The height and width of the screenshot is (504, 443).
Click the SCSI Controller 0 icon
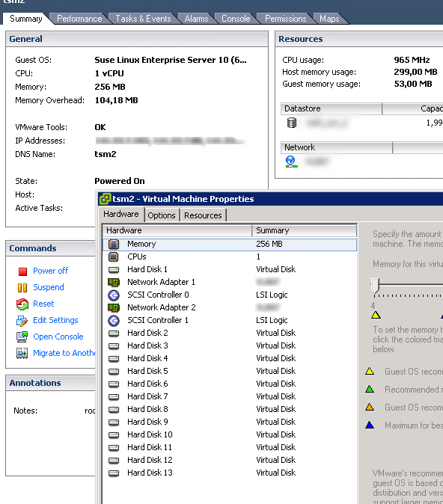point(114,295)
